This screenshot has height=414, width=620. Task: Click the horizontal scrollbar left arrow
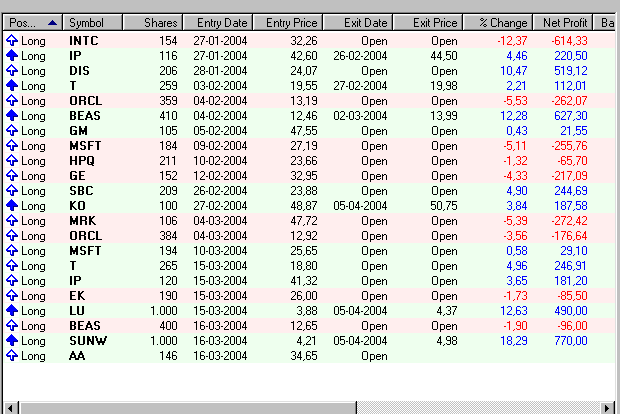coord(11,408)
